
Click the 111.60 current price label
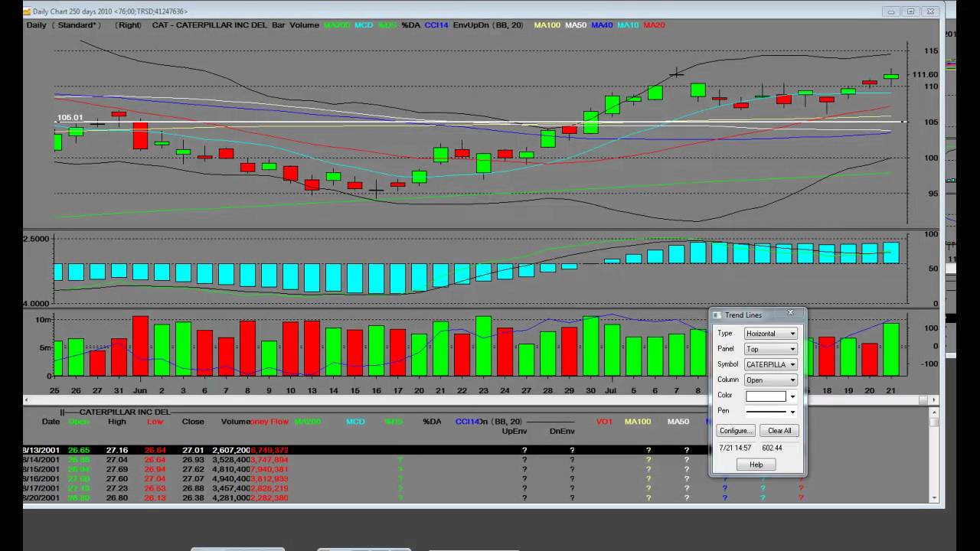point(926,74)
